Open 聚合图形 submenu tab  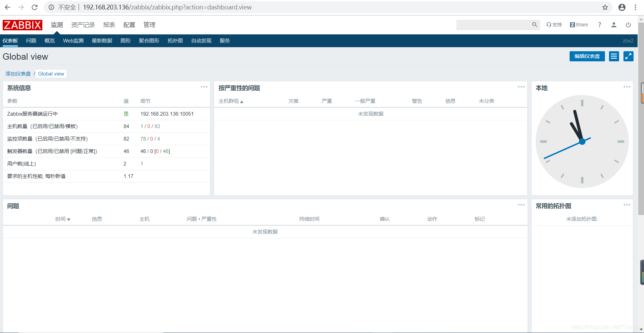pyautogui.click(x=149, y=41)
